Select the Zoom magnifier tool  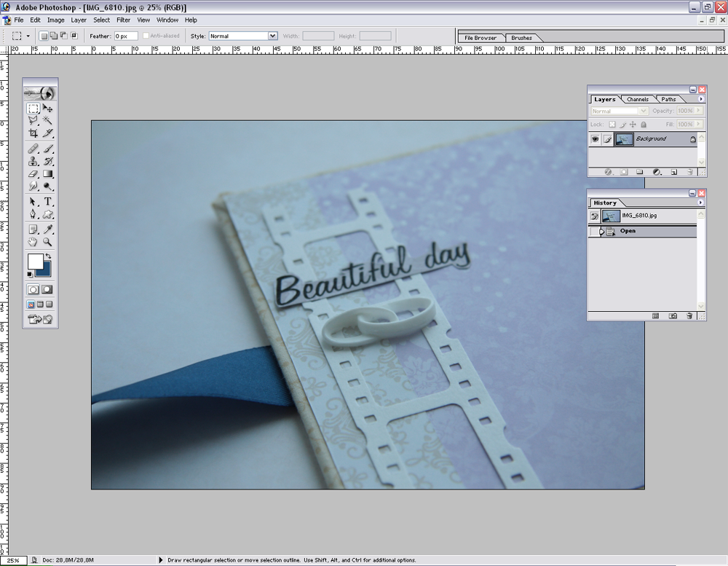point(47,242)
